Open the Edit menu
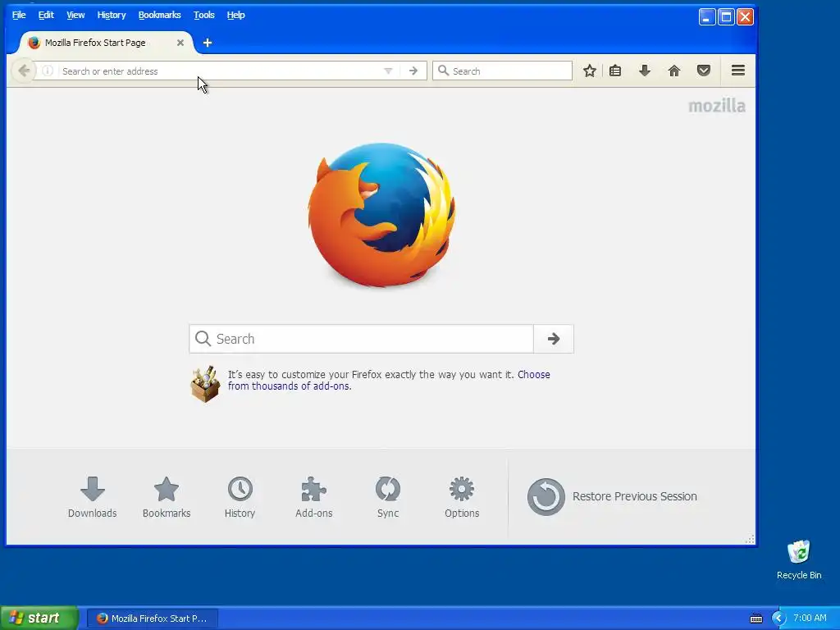Screen dimensions: 840x630 click(x=46, y=15)
